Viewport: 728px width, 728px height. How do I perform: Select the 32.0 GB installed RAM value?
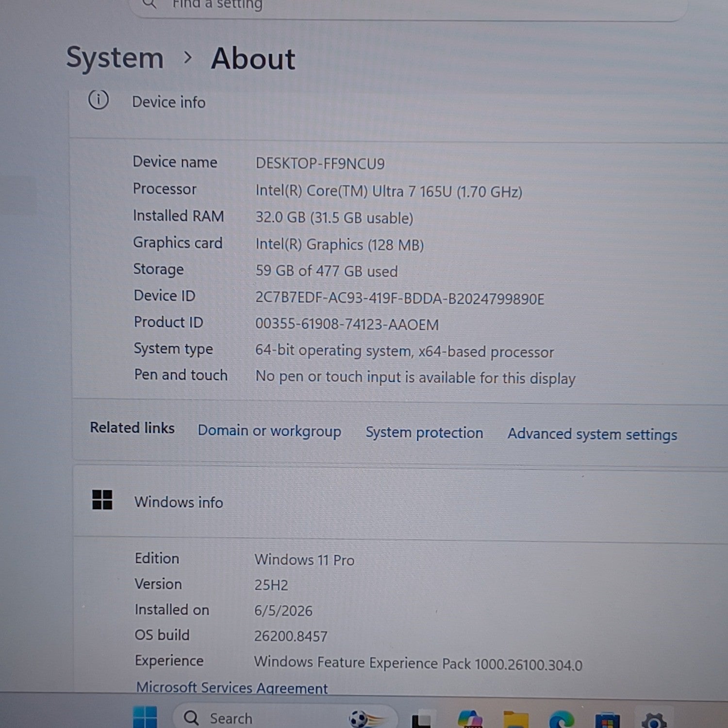click(334, 217)
